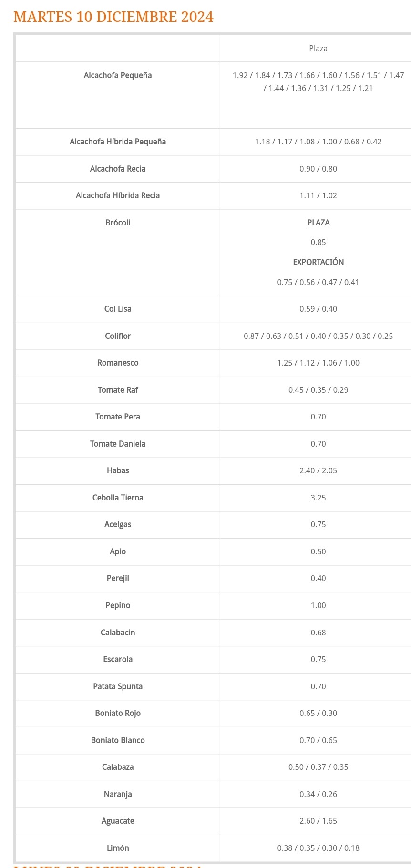
Task: Click the Romanesco row label
Action: 118,363
